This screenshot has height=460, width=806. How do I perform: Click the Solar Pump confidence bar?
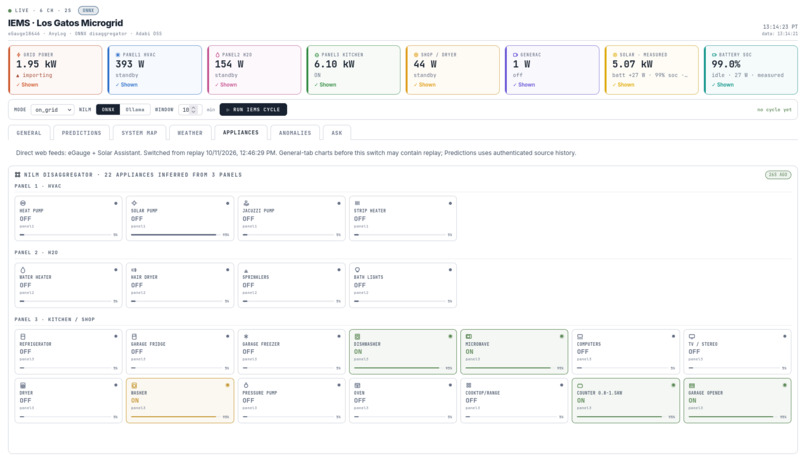[175, 235]
